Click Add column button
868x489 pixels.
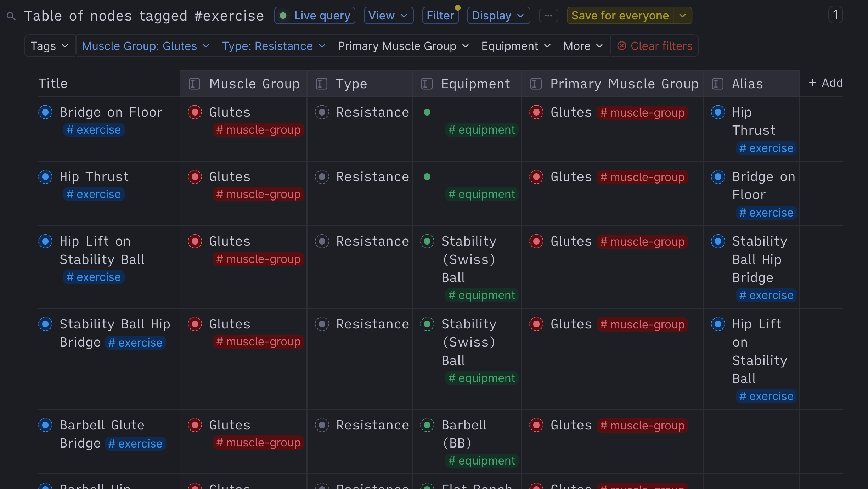(x=826, y=83)
